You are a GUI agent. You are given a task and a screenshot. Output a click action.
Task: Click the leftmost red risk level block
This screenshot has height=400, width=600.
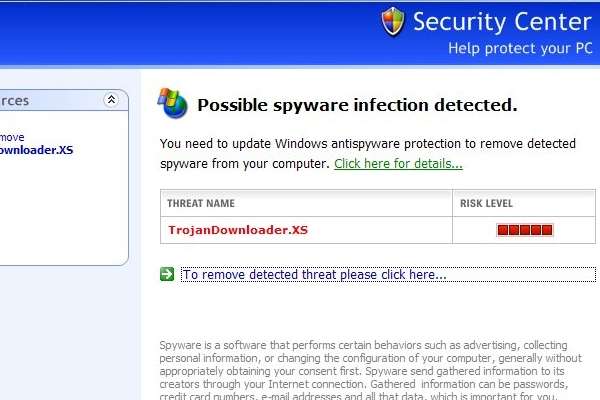click(503, 231)
